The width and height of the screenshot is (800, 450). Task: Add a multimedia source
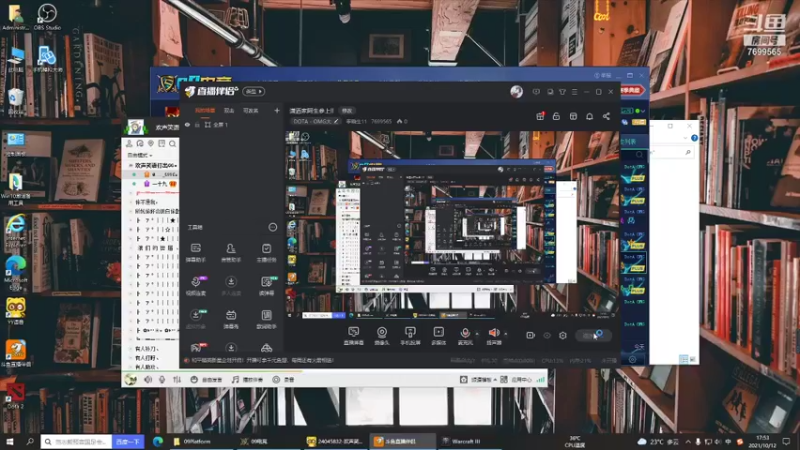coord(438,336)
